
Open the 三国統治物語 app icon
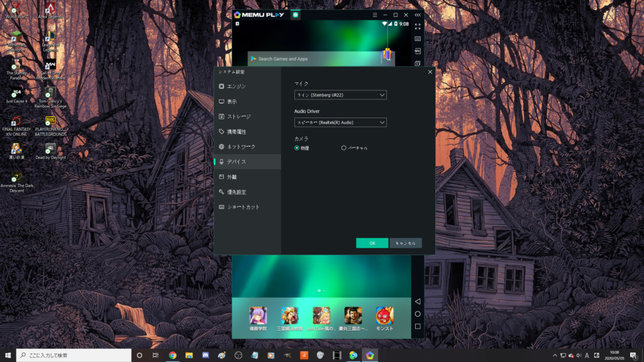[x=289, y=319]
